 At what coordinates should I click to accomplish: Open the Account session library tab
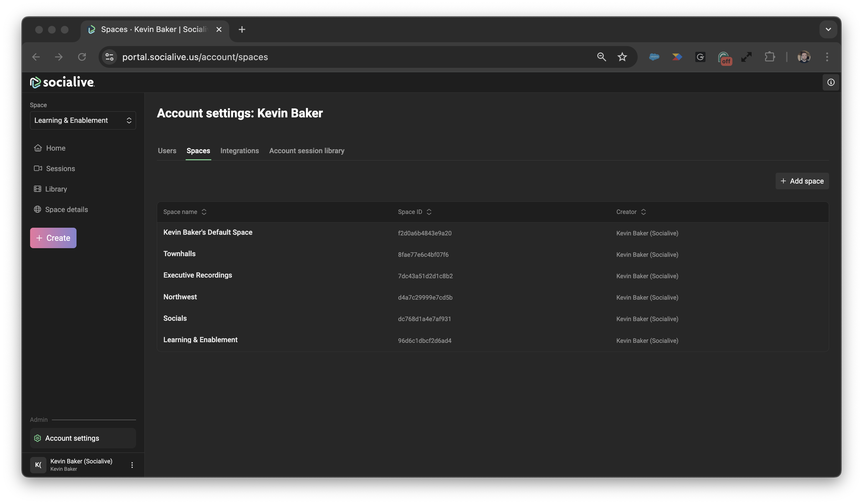tap(307, 151)
